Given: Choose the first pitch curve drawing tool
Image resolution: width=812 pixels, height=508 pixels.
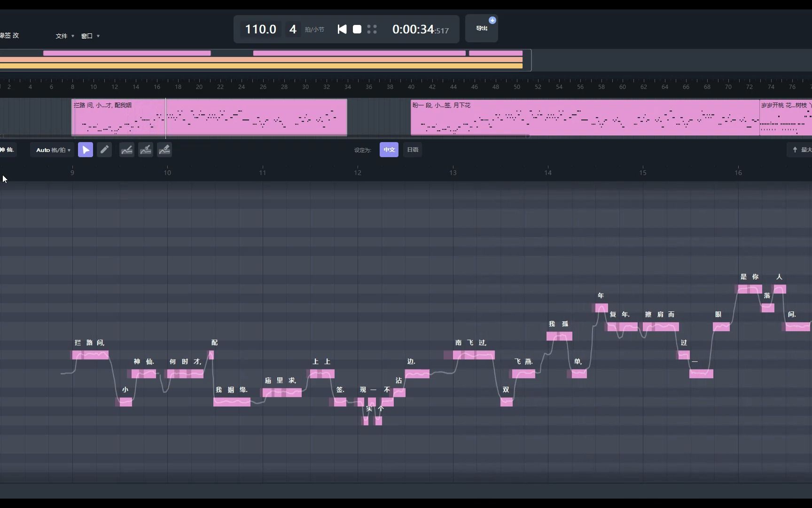Looking at the screenshot, I should pos(127,150).
